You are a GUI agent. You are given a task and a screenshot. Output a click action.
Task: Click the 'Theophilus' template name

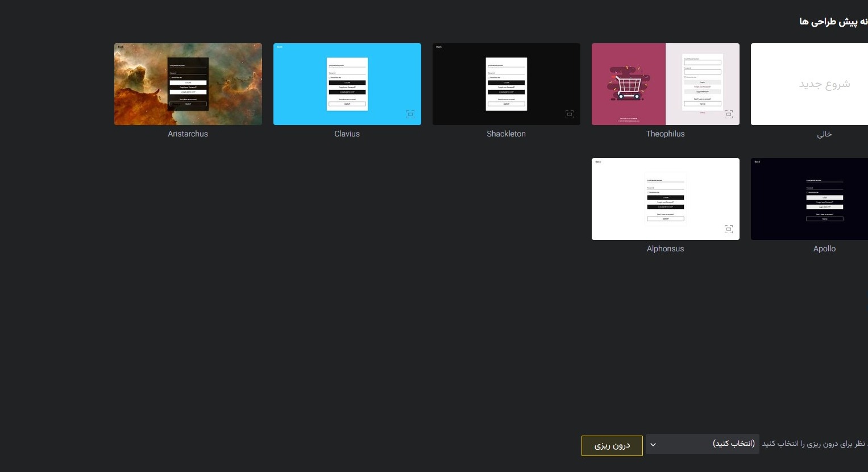tap(665, 134)
